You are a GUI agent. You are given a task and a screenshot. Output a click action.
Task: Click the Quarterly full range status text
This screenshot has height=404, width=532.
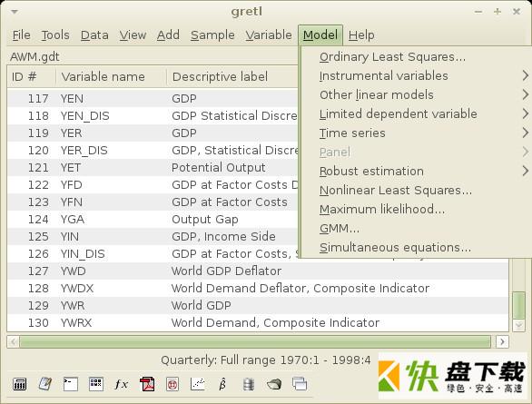(x=266, y=360)
